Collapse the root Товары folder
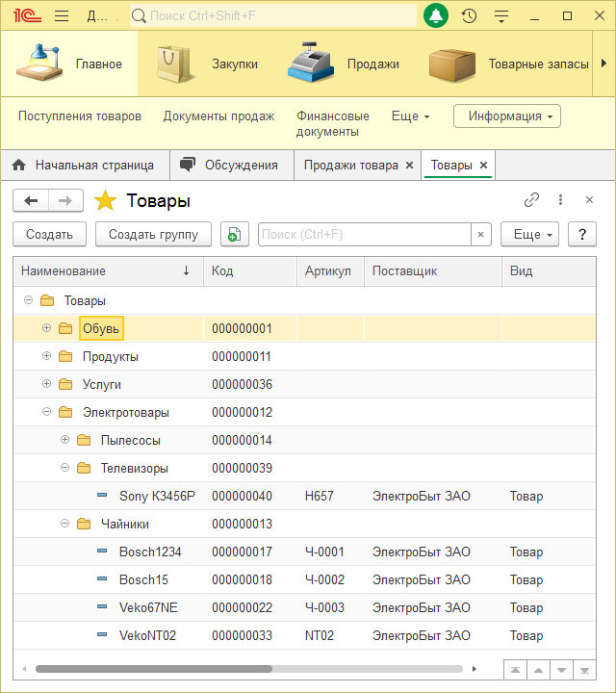Viewport: 616px width, 693px height. pos(28,300)
